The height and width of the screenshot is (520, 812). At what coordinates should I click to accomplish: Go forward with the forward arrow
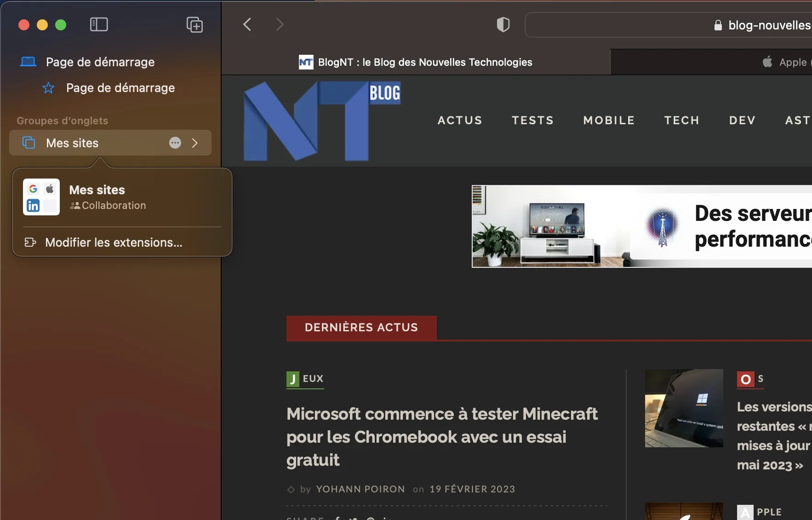pyautogui.click(x=280, y=24)
